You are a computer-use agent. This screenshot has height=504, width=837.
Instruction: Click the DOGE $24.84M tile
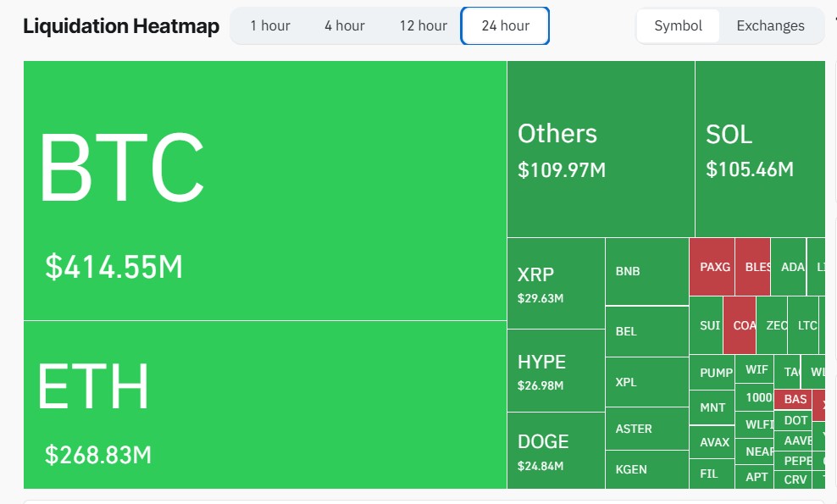click(x=556, y=451)
